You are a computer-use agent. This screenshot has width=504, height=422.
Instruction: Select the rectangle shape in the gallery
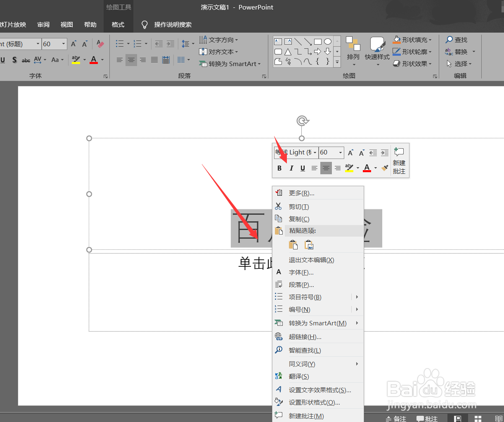318,42
